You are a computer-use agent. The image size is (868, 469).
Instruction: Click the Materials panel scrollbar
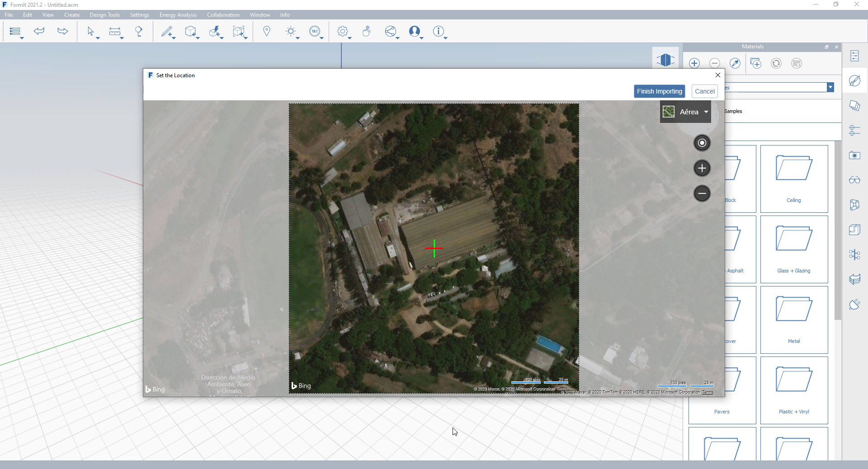coord(837,230)
